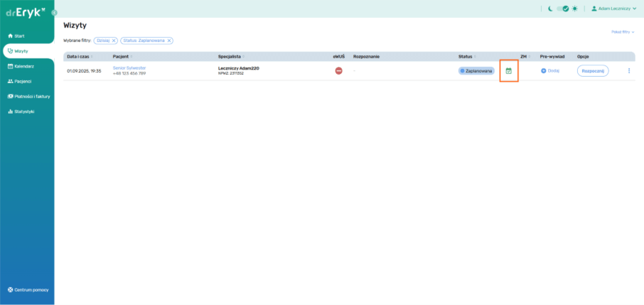Open patient Senior Sylwester profile
The height and width of the screenshot is (305, 644).
coord(129,68)
